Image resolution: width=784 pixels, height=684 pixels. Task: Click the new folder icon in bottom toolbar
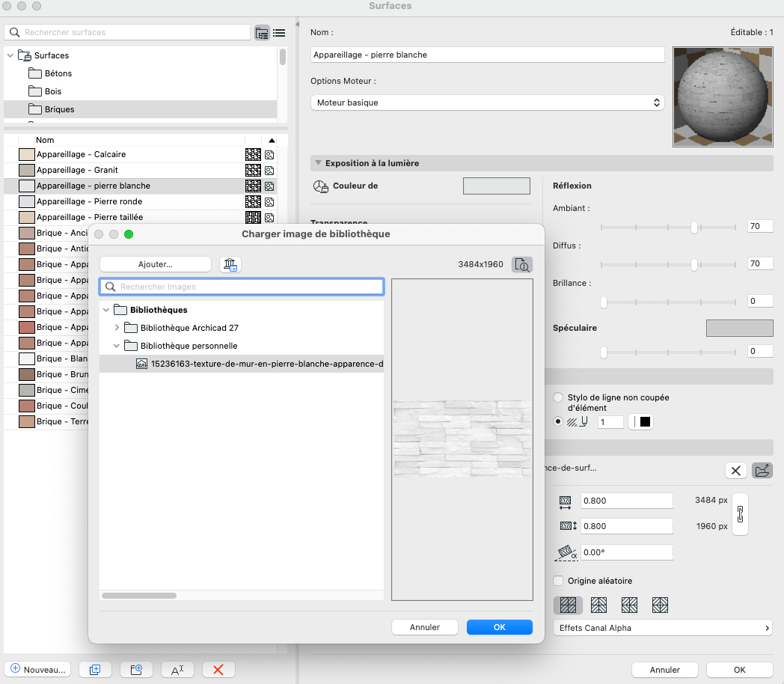[136, 670]
